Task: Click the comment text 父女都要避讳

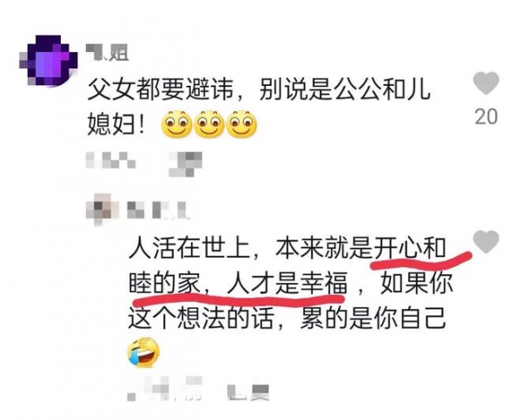Action: tap(161, 89)
